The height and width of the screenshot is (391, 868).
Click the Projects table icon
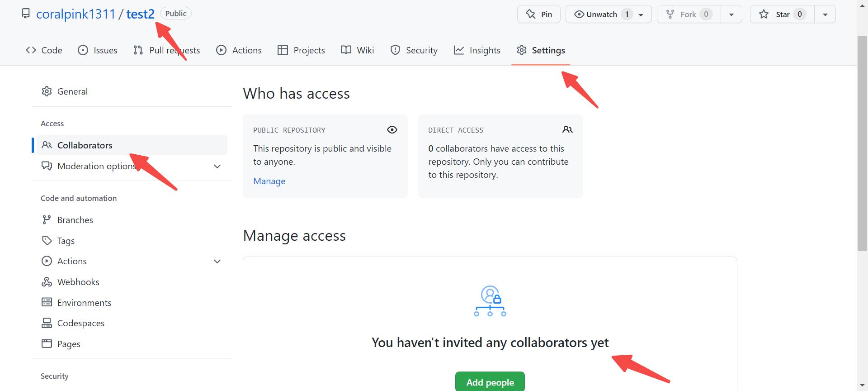point(283,50)
